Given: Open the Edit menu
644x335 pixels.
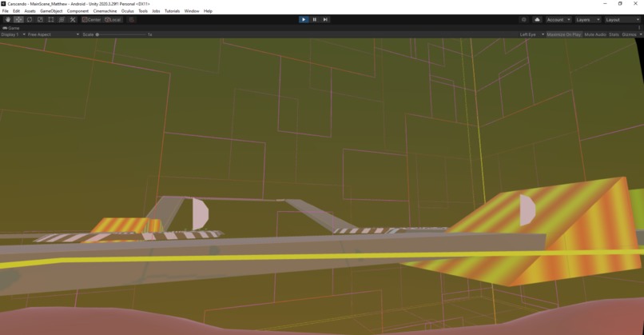Looking at the screenshot, I should [17, 11].
